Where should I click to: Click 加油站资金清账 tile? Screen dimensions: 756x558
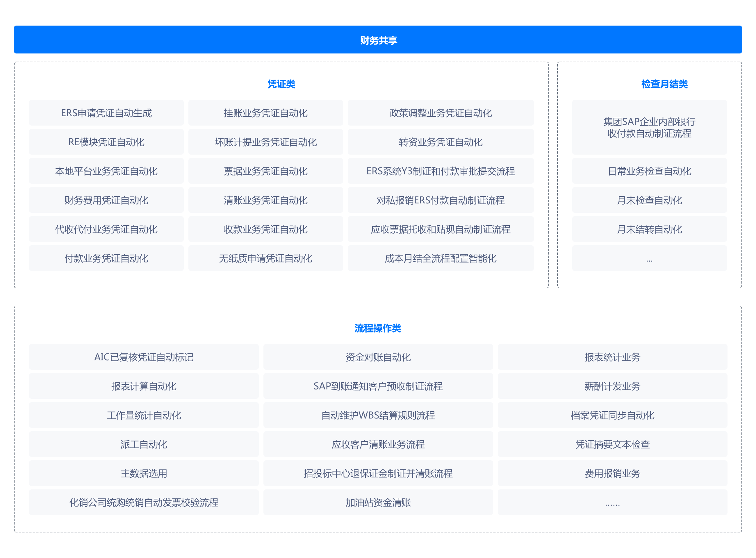[x=378, y=502]
